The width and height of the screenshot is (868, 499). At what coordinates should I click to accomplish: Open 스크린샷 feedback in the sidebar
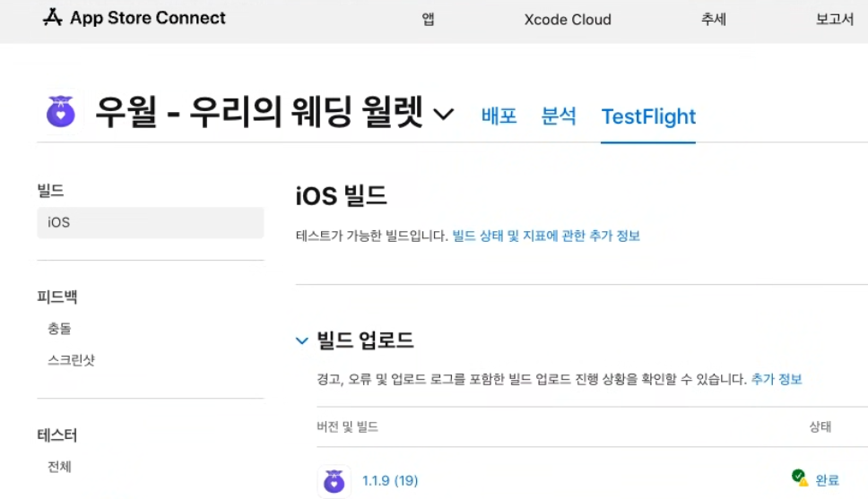(72, 360)
